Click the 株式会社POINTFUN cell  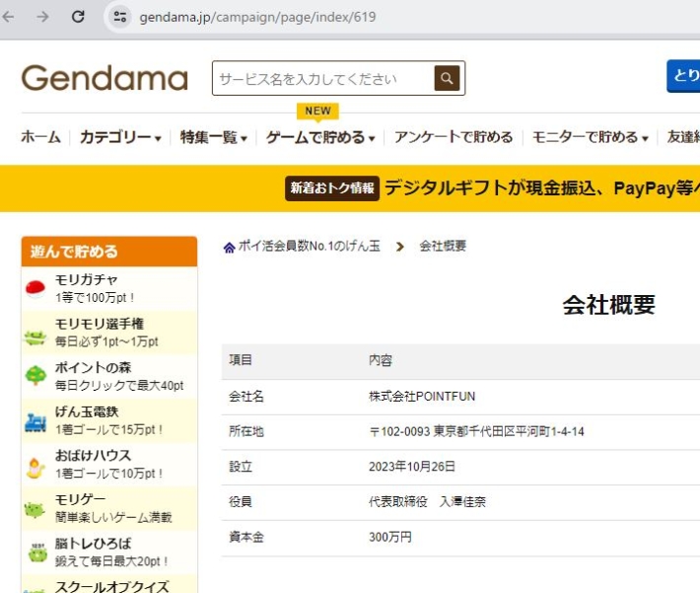click(x=422, y=397)
